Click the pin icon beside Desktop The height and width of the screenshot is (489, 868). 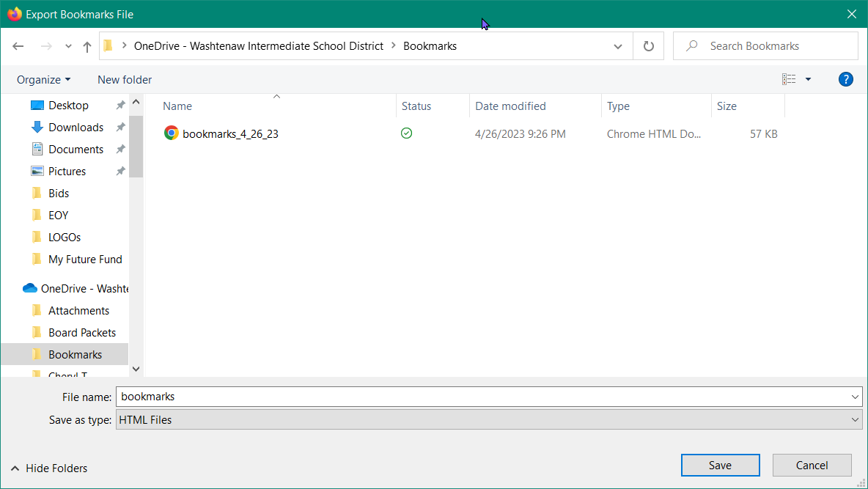120,106
